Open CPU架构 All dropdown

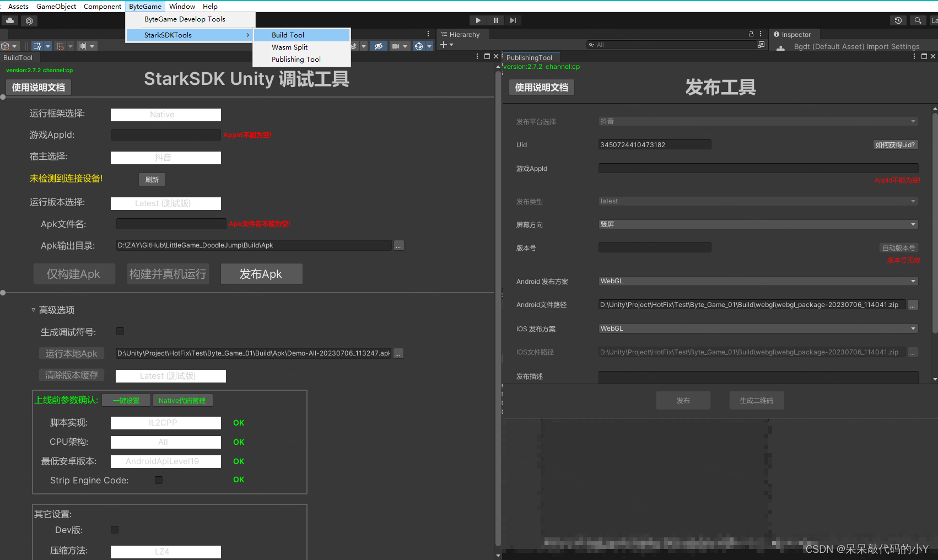pos(166,442)
